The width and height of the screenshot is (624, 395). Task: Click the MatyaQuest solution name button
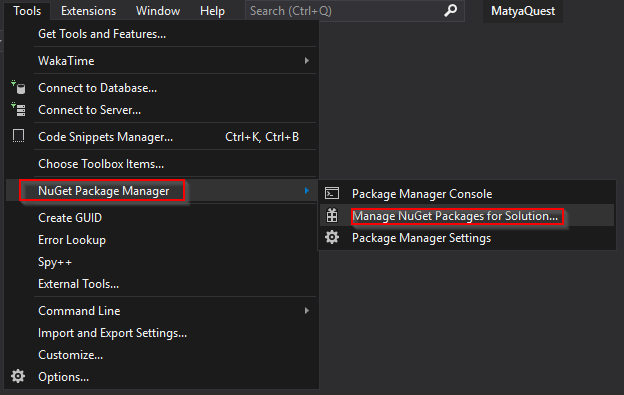(523, 11)
